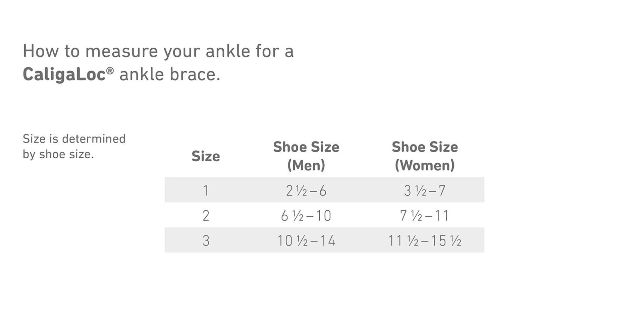
Task: Click the men's "2½–6" cell
Action: tap(306, 191)
